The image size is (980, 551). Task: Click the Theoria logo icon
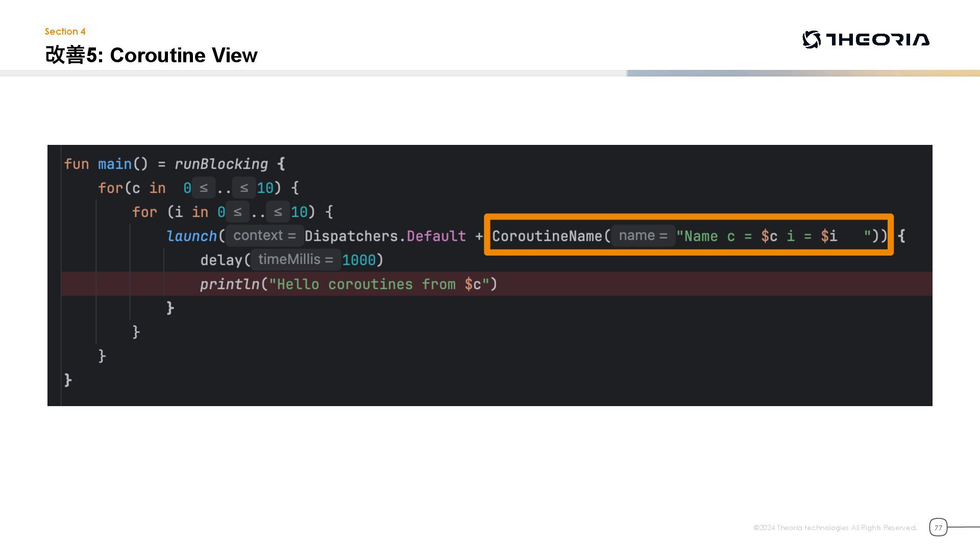[x=811, y=40]
